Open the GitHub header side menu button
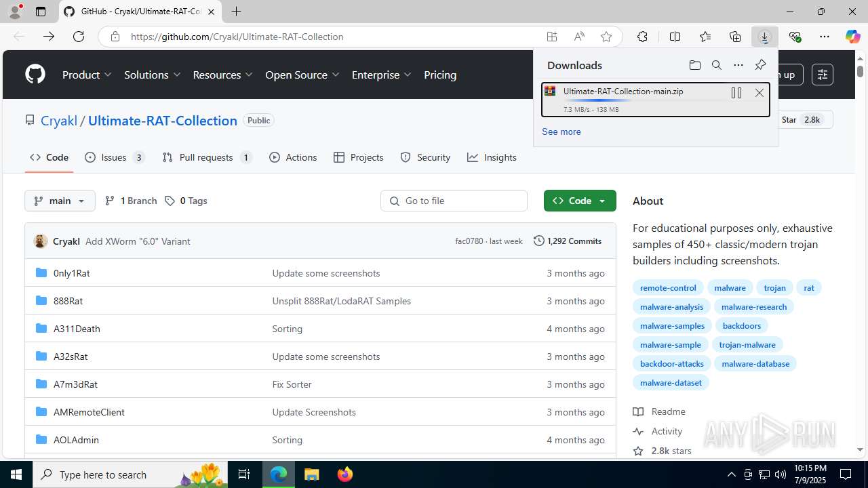This screenshot has height=488, width=868. (x=821, y=75)
